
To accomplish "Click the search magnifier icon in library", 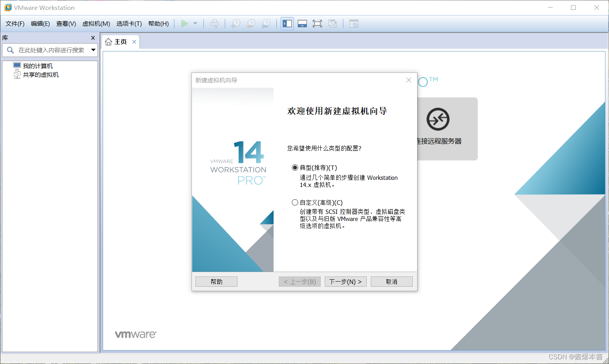I will point(10,50).
